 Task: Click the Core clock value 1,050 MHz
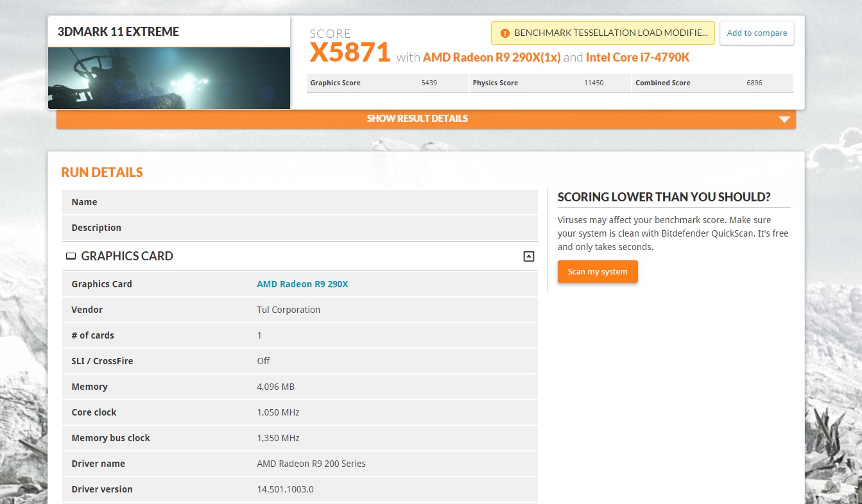[x=278, y=412]
